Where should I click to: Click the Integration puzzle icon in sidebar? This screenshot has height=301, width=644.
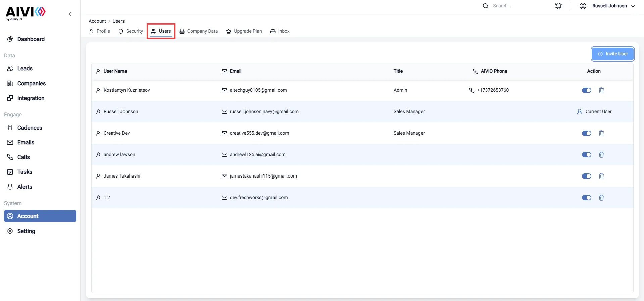pyautogui.click(x=10, y=98)
